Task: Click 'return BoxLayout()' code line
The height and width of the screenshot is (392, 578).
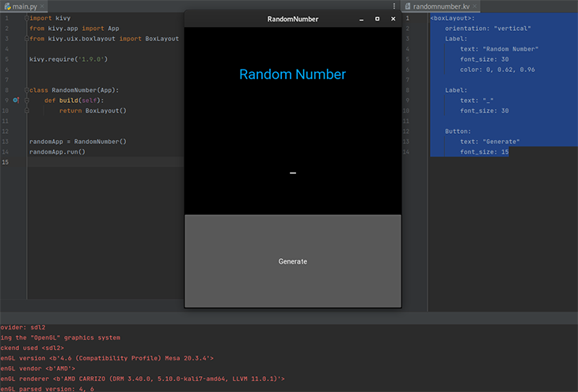Action: point(93,111)
